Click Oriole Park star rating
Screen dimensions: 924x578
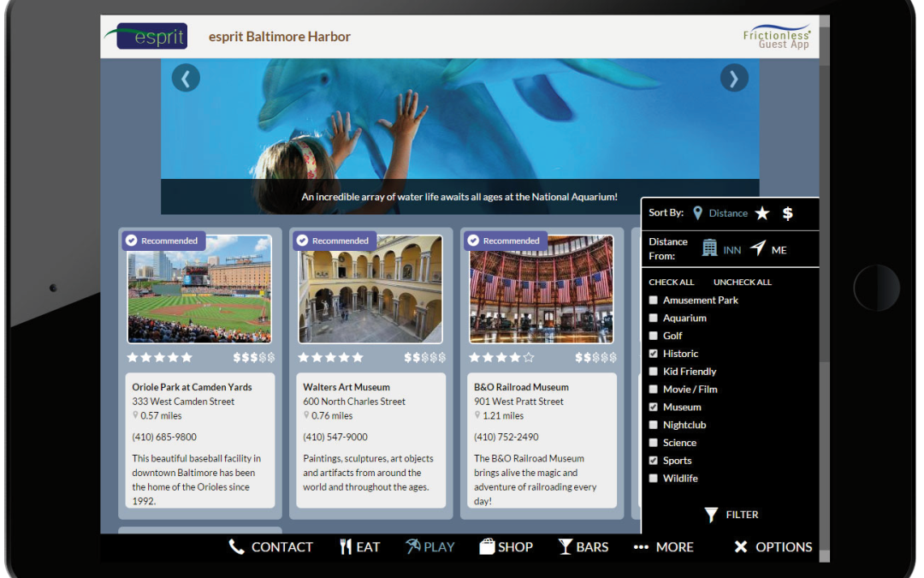coord(160,357)
